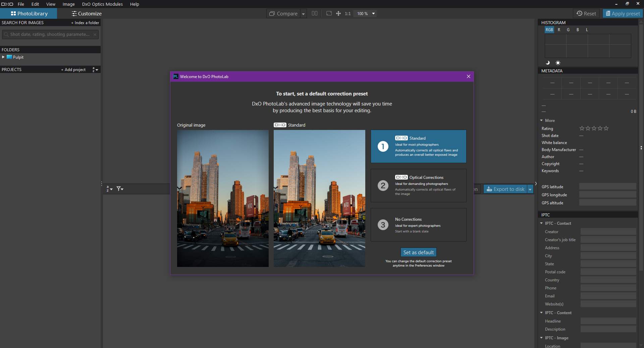Screen dimensions: 644x348
Task: Set the first rating star
Action: pyautogui.click(x=582, y=128)
